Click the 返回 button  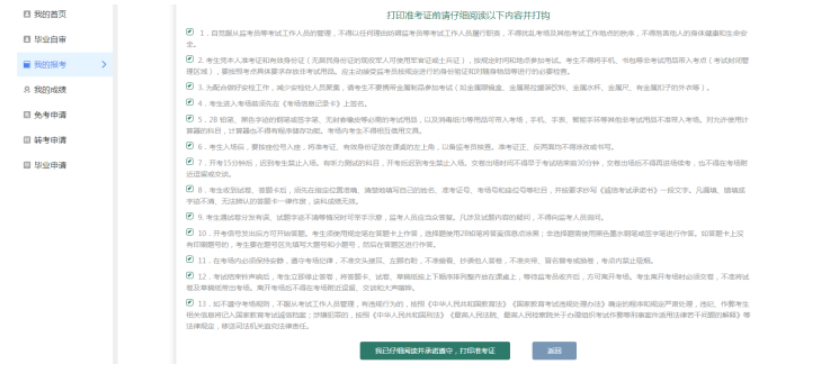554,351
